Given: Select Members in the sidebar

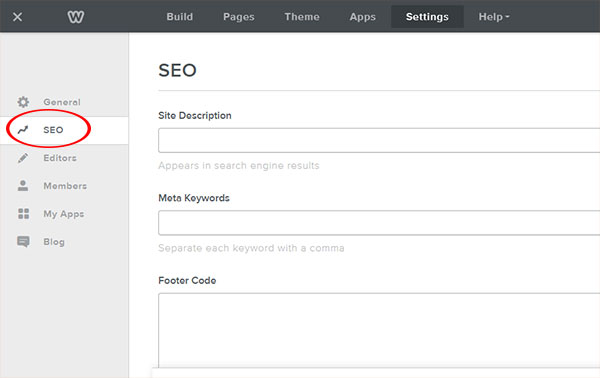Looking at the screenshot, I should 64,186.
